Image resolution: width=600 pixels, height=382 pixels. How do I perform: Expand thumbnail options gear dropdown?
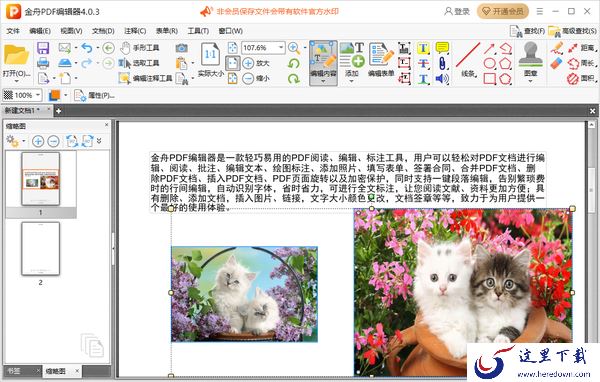[24, 141]
